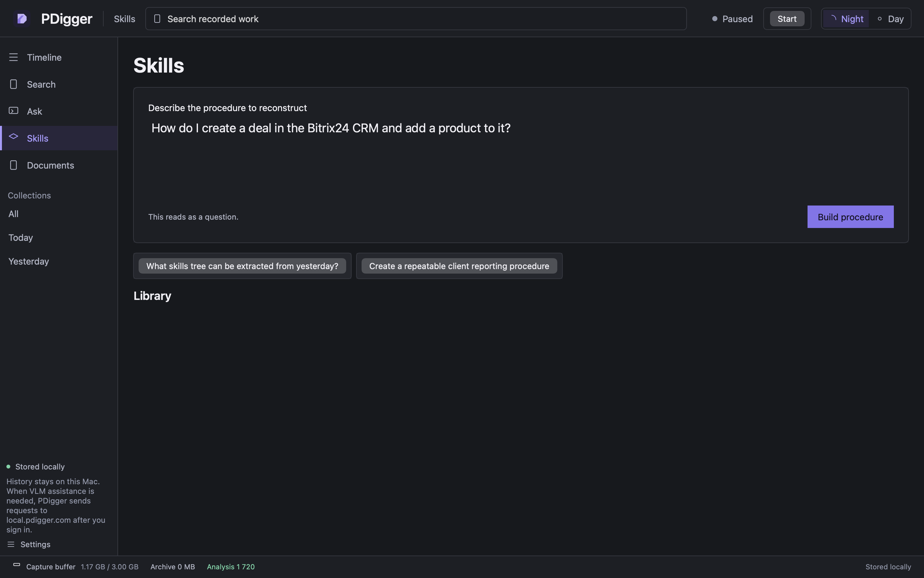Click the Paused status dot

tap(715, 19)
